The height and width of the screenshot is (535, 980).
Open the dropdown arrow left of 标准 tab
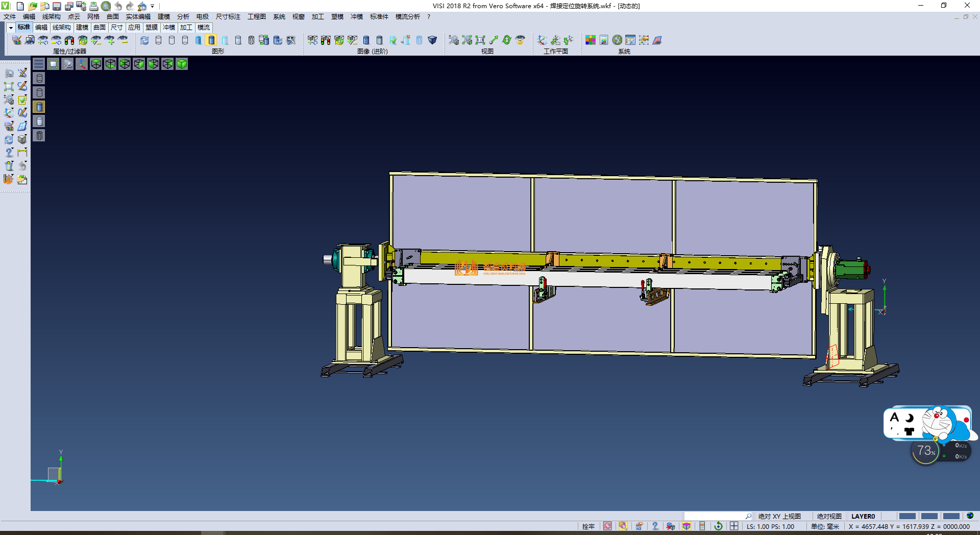coord(11,28)
